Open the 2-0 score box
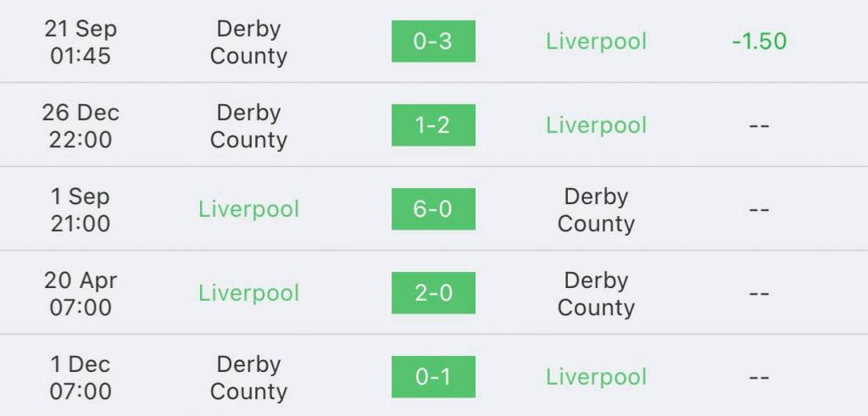 [x=433, y=293]
